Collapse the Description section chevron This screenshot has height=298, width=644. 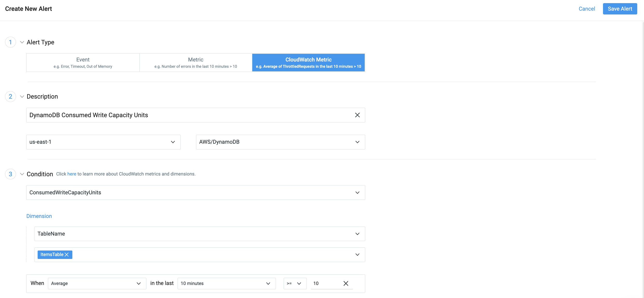point(22,96)
